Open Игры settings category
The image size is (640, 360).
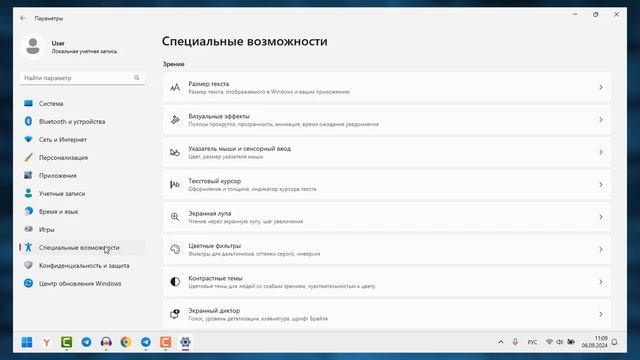82,229
